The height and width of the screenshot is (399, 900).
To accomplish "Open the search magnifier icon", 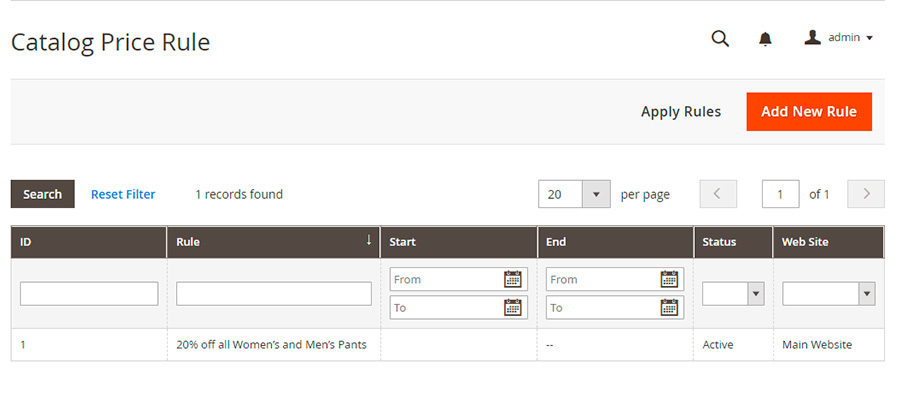I will (720, 38).
